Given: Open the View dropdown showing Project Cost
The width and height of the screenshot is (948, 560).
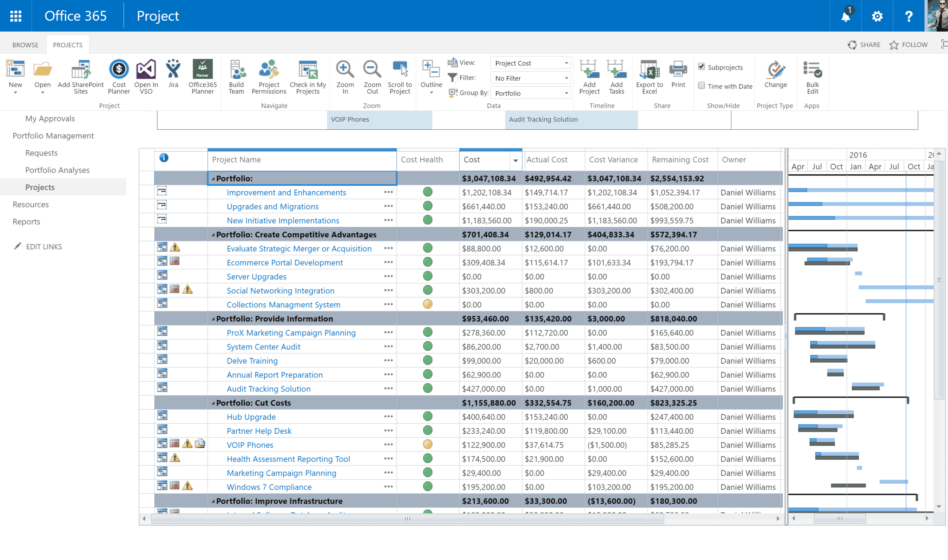Looking at the screenshot, I should (530, 63).
